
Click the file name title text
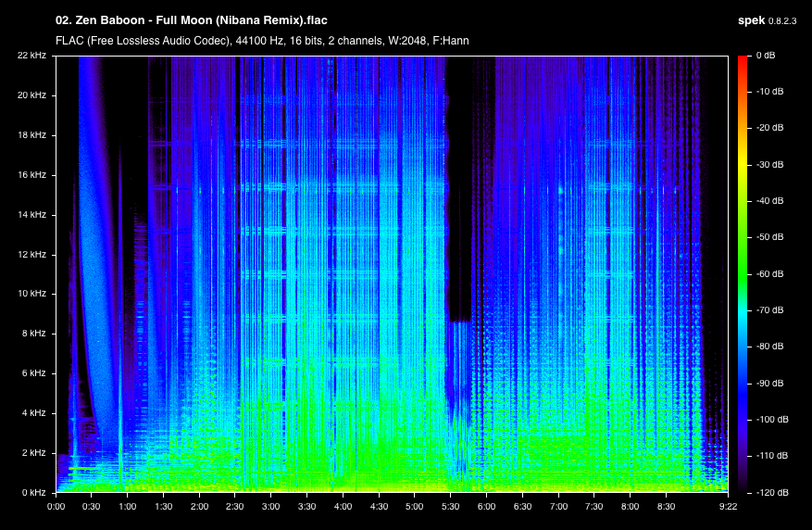(191, 20)
